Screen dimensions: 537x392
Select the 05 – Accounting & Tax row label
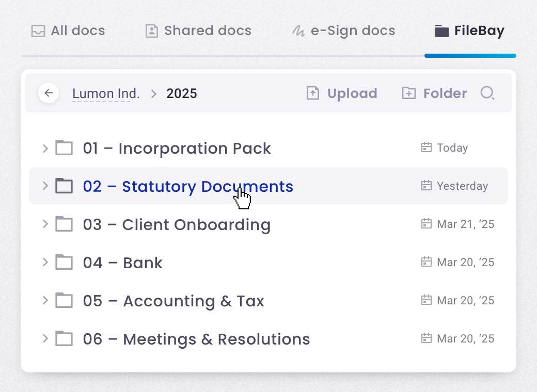tap(173, 301)
